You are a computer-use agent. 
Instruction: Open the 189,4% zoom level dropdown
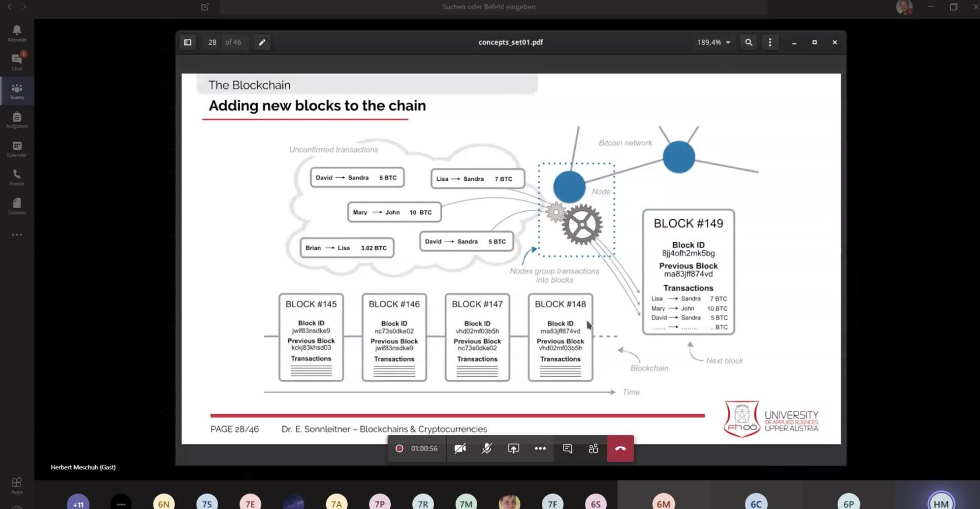point(713,42)
